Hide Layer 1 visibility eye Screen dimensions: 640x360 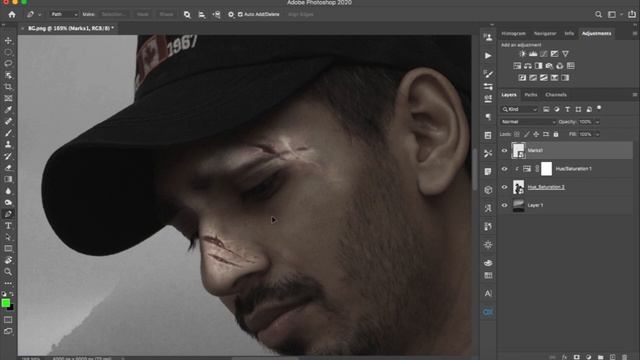point(504,205)
